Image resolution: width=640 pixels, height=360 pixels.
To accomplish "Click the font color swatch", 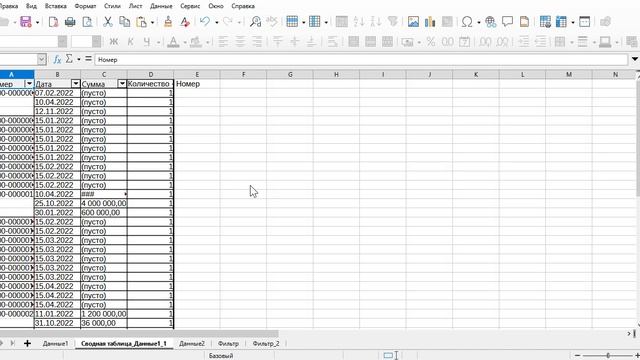I will [173, 42].
